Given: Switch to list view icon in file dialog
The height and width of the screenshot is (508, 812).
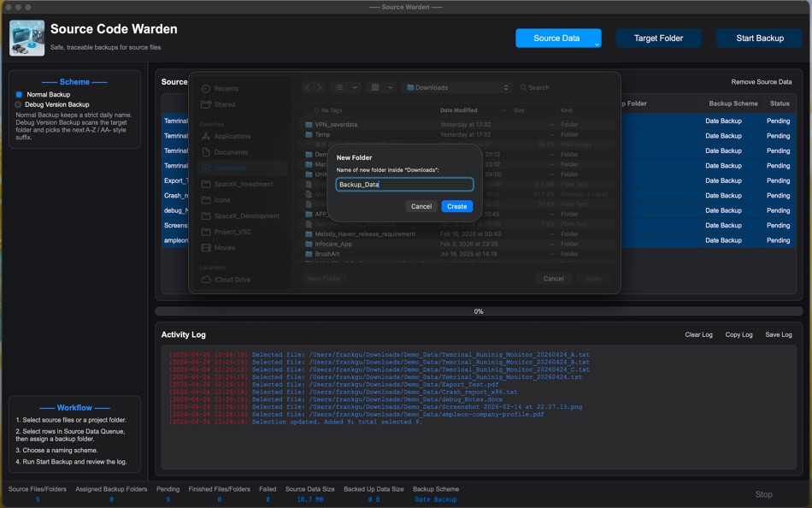Looking at the screenshot, I should pyautogui.click(x=339, y=87).
